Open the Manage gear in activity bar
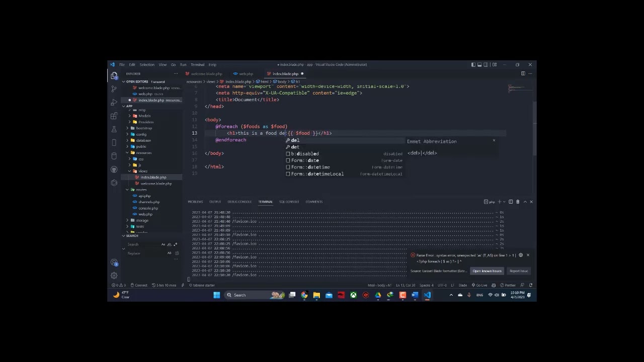The image size is (644, 362). tap(114, 275)
